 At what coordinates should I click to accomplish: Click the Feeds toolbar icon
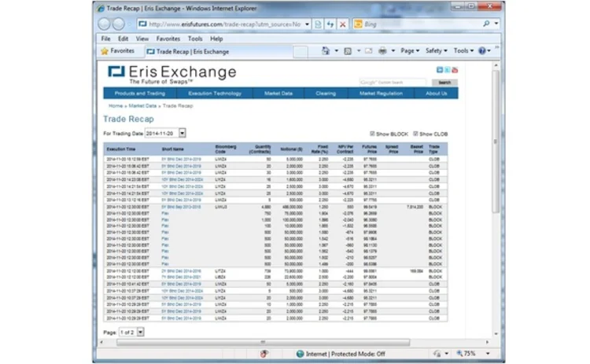pyautogui.click(x=348, y=51)
